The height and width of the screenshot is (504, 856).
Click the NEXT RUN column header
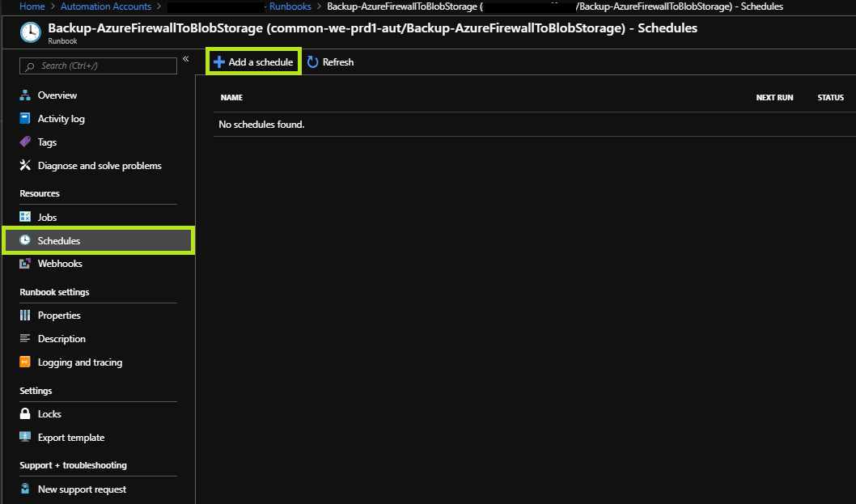[774, 97]
